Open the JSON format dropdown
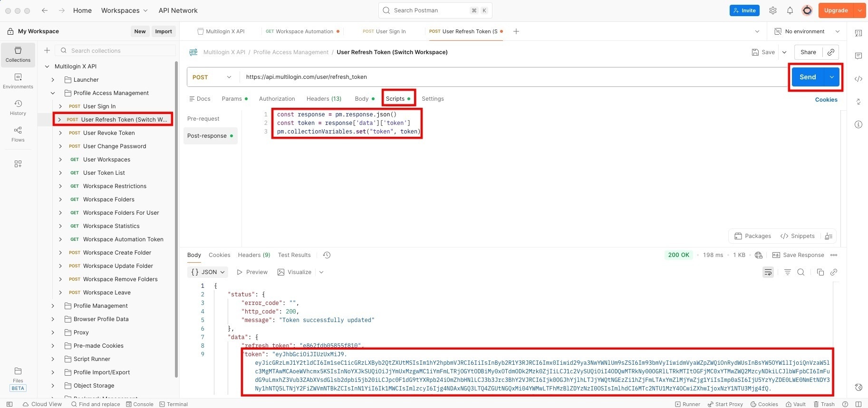This screenshot has height=408, width=868. point(208,272)
